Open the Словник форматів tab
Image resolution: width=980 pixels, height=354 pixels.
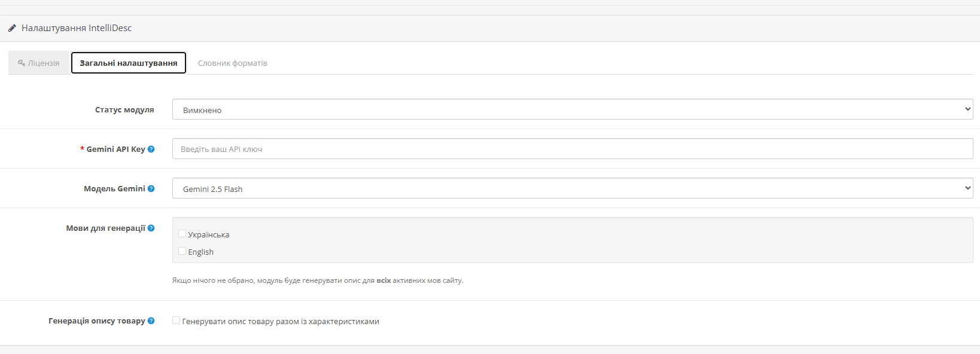coord(233,63)
